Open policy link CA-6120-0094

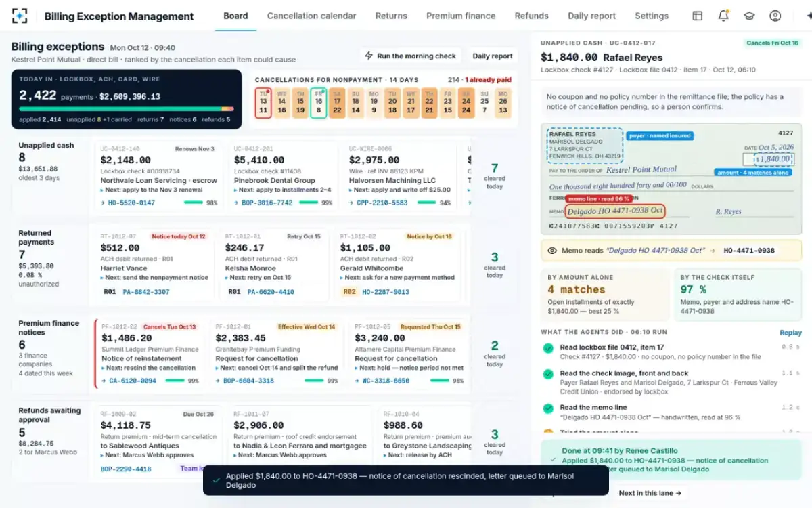[x=133, y=381]
